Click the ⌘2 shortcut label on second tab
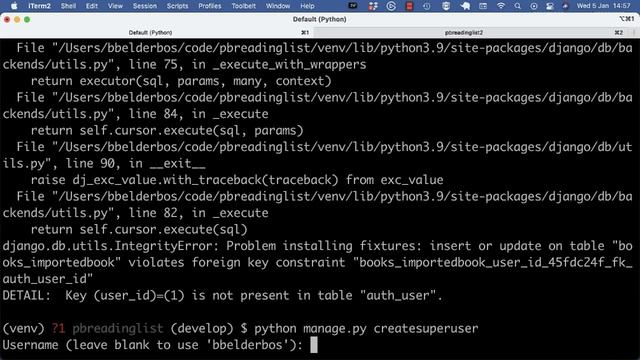Screen dimensions: 640x360 pos(618,32)
